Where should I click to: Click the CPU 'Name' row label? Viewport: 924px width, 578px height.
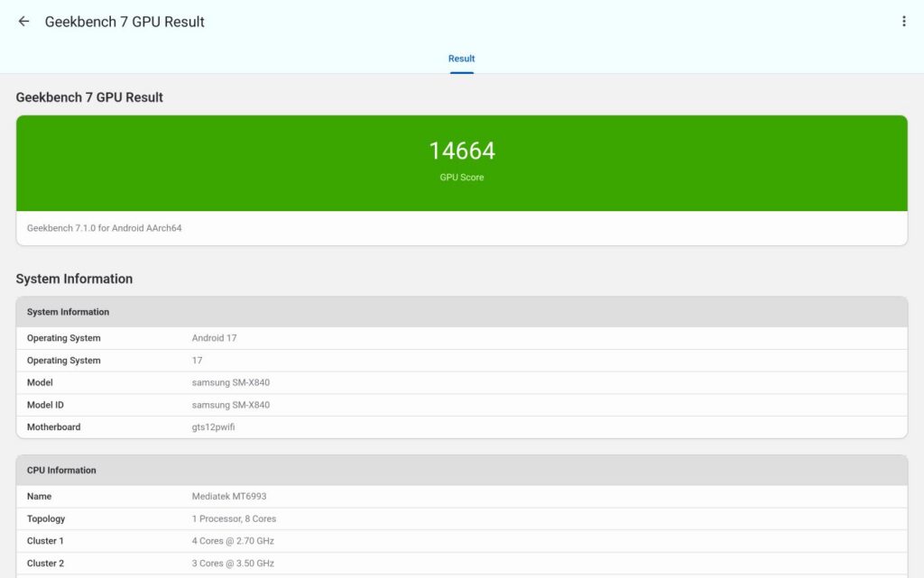tap(39, 496)
